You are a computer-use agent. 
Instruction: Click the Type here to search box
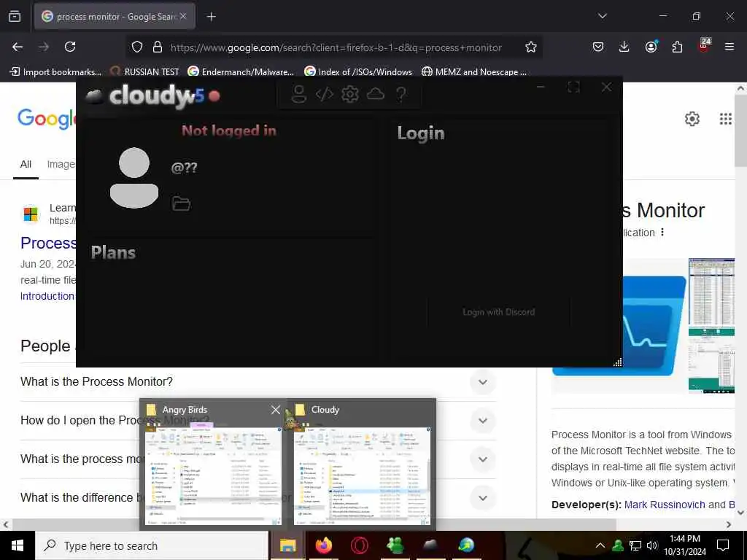tap(152, 545)
